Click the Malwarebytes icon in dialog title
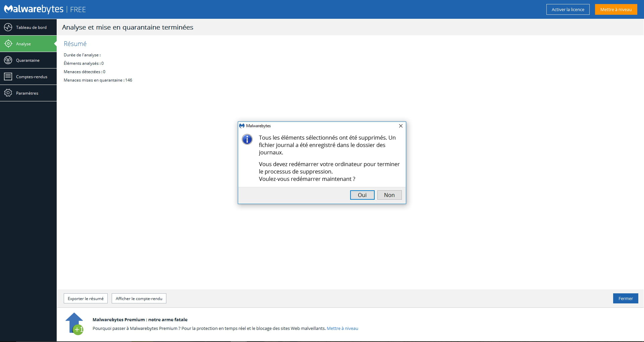Viewport: 644px width, 342px height. pyautogui.click(x=242, y=126)
